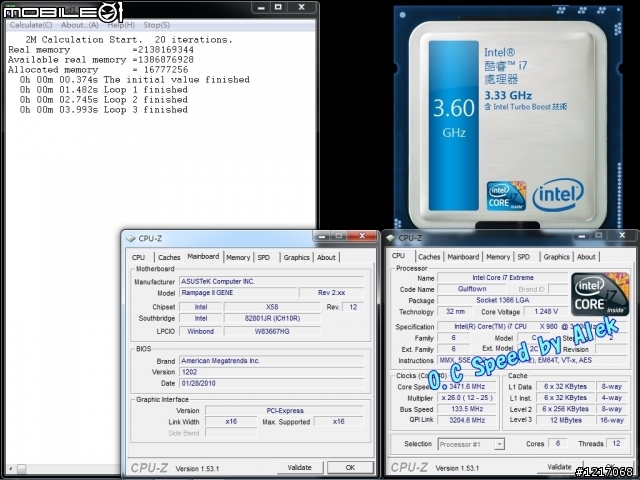Click QPI Link 3204.6 MHz value
This screenshot has height=480, width=640.
tap(467, 420)
